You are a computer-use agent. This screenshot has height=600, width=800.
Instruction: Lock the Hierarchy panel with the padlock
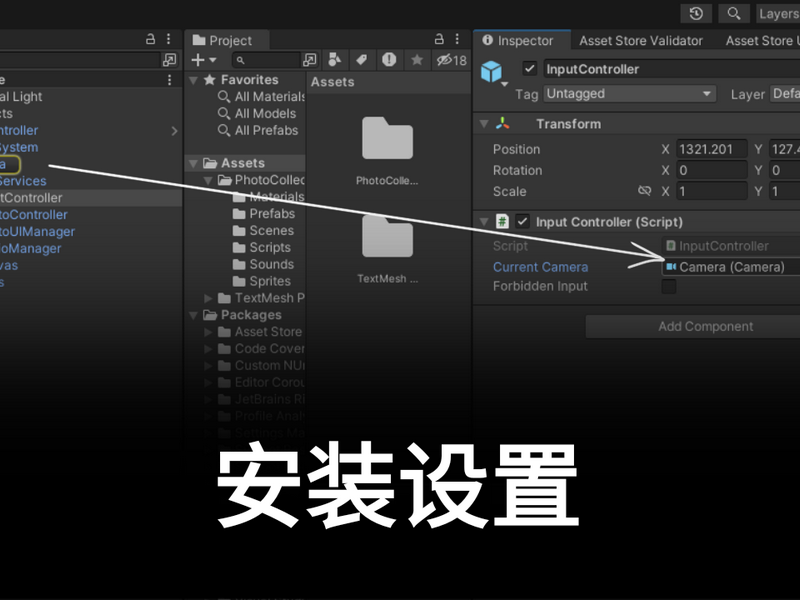coord(150,39)
